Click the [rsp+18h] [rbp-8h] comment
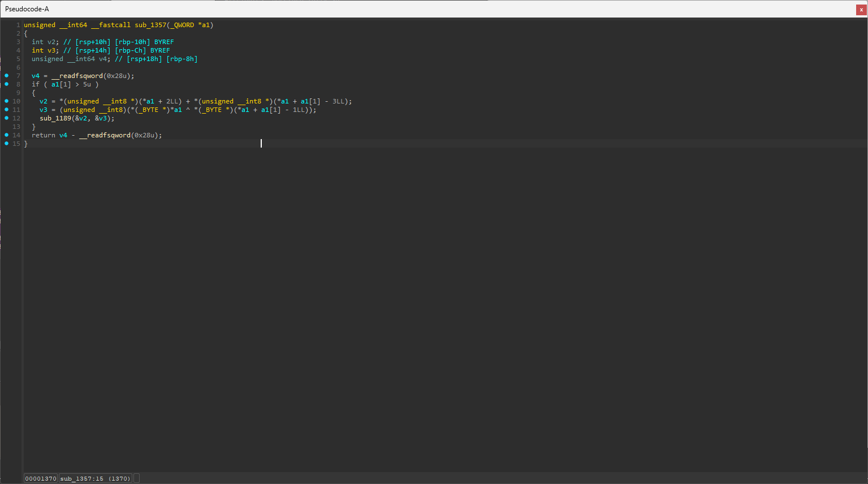868x484 pixels. (x=162, y=59)
